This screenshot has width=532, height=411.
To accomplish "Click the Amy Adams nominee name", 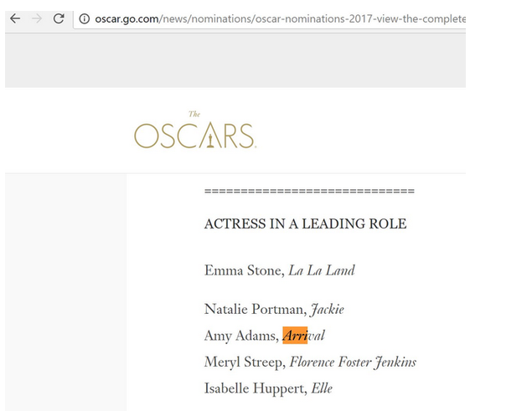I will (240, 336).
